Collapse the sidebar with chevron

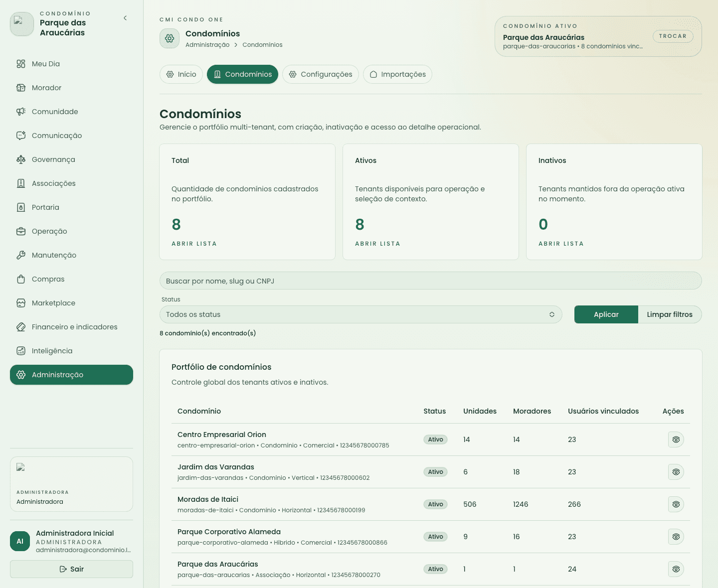(125, 18)
